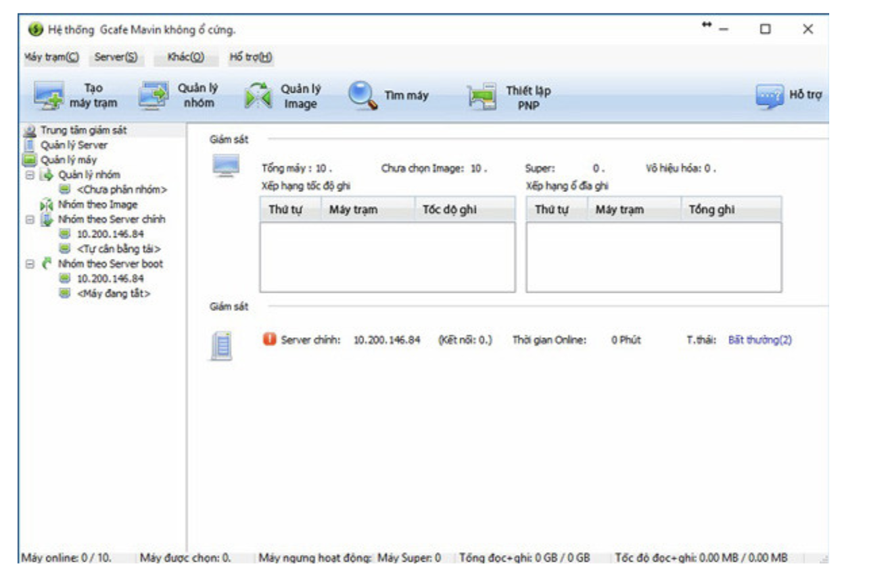886x588 pixels.
Task: Click the monitor icon in Giám sát section
Action: (x=225, y=166)
